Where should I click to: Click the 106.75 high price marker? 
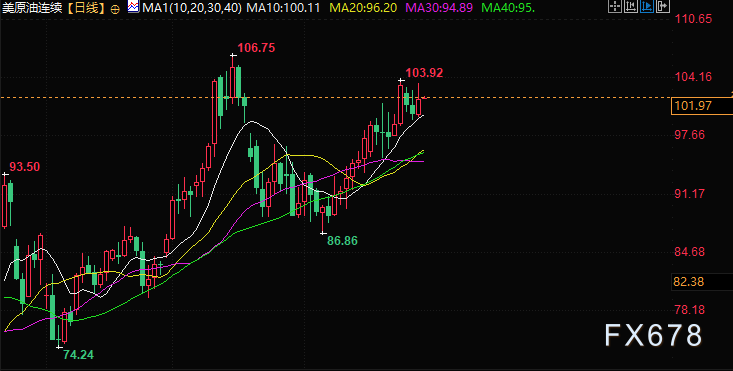coord(256,48)
